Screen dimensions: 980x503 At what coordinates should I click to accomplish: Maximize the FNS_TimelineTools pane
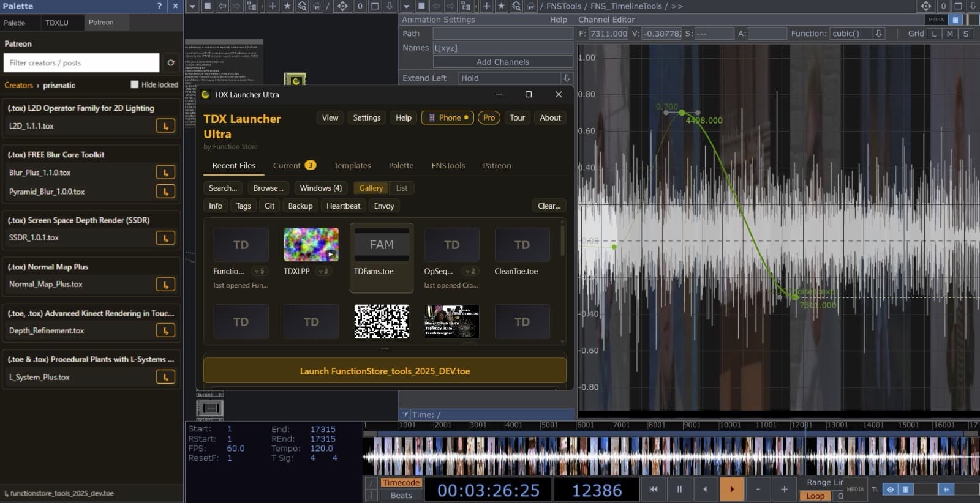(x=958, y=6)
